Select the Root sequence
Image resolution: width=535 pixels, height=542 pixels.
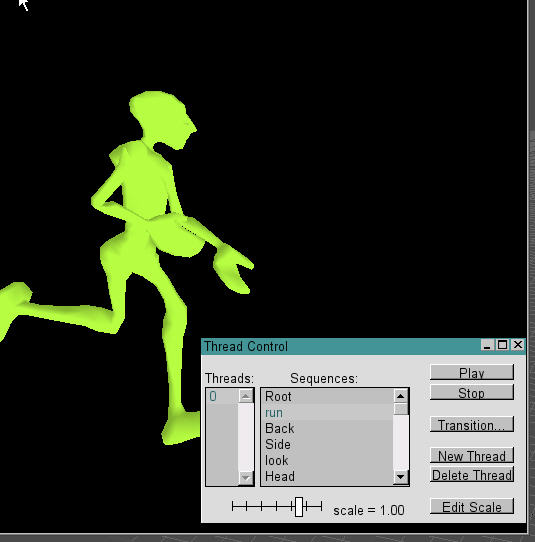[x=327, y=396]
